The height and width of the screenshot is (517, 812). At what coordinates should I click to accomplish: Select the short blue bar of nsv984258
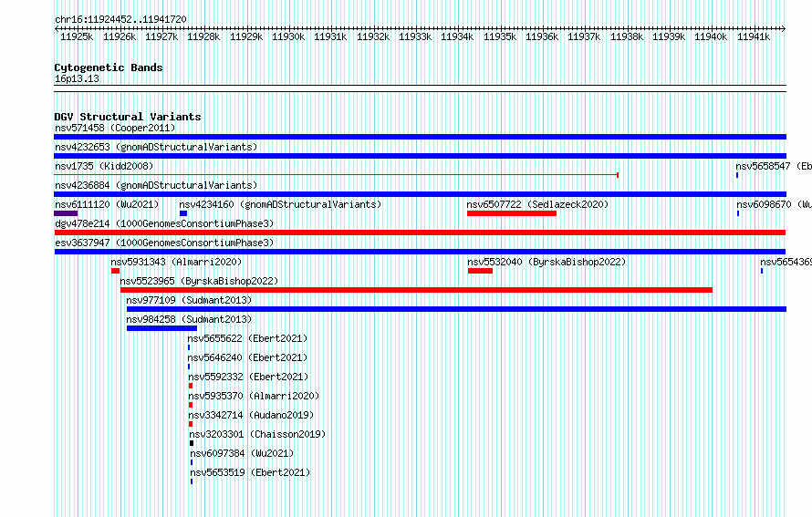pos(162,328)
